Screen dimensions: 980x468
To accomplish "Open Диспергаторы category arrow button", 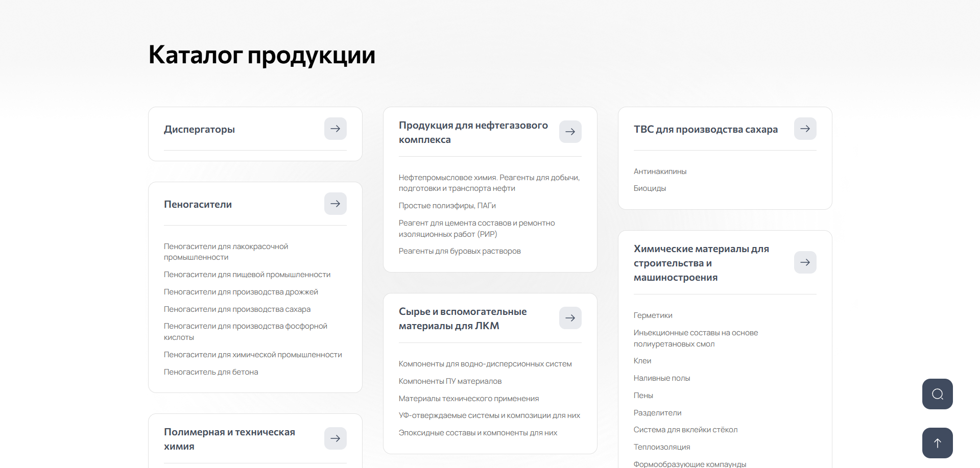I will click(336, 129).
